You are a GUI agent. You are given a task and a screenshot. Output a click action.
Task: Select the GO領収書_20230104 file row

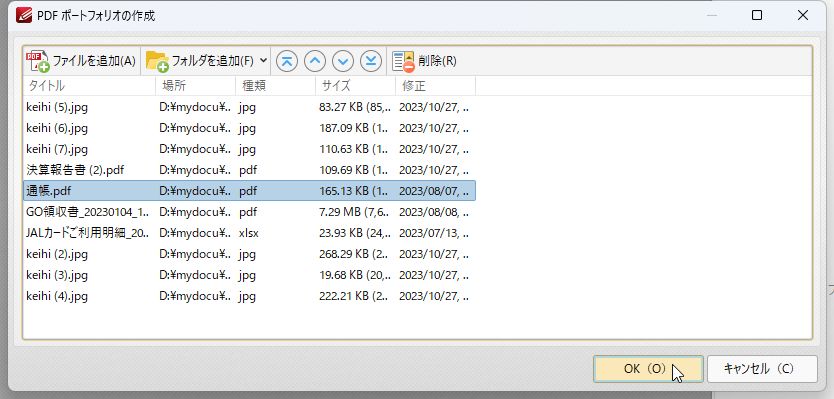(249, 212)
